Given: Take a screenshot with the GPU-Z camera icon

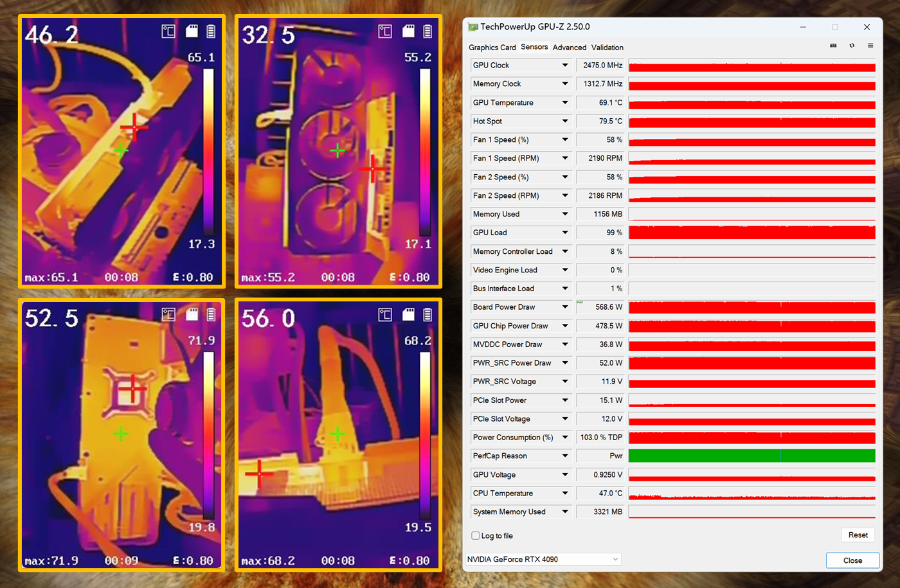Looking at the screenshot, I should (833, 46).
